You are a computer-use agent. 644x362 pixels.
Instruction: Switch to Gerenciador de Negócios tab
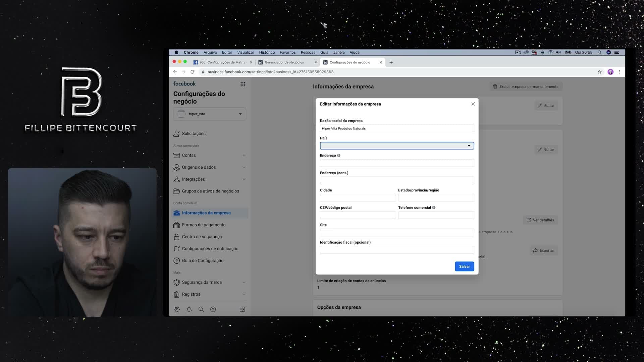[287, 62]
